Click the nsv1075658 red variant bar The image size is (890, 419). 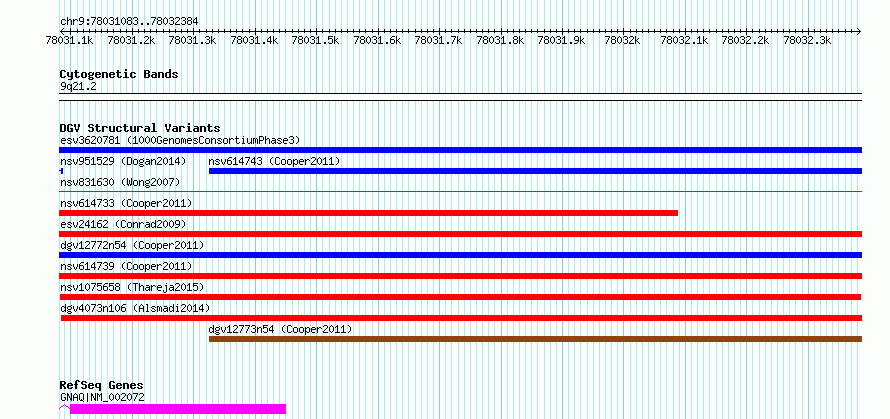[x=460, y=297]
